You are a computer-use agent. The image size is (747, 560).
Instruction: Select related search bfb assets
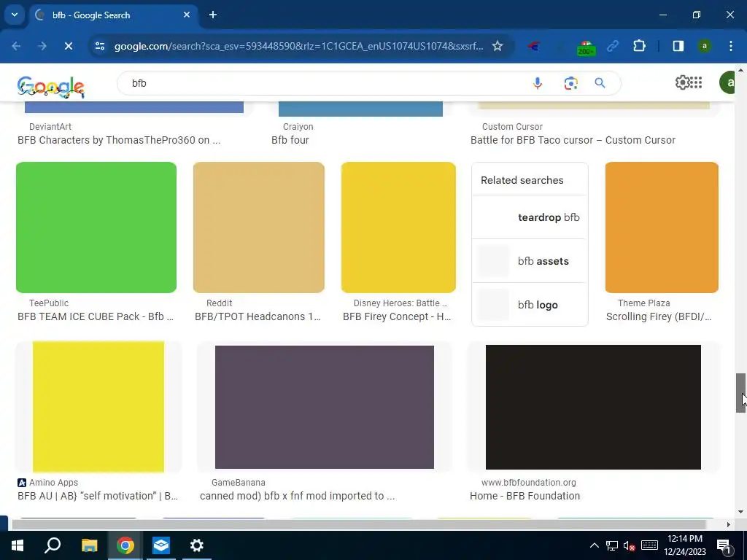click(x=530, y=261)
